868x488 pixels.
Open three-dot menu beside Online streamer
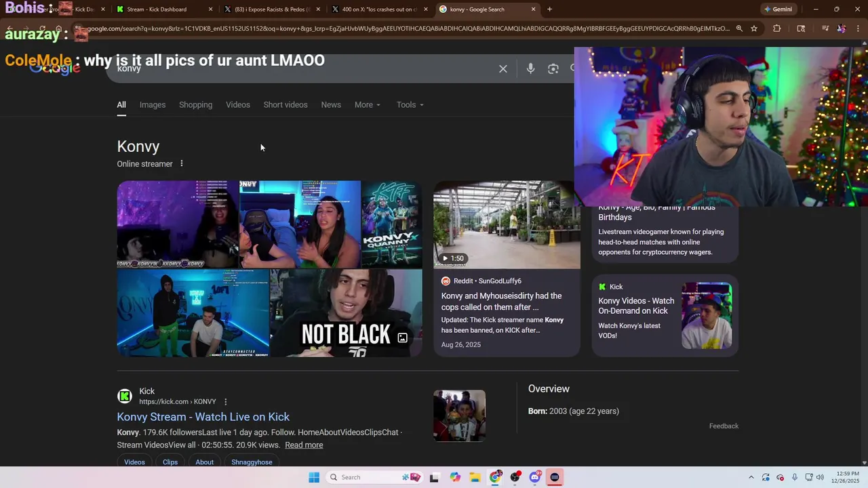pyautogui.click(x=181, y=163)
